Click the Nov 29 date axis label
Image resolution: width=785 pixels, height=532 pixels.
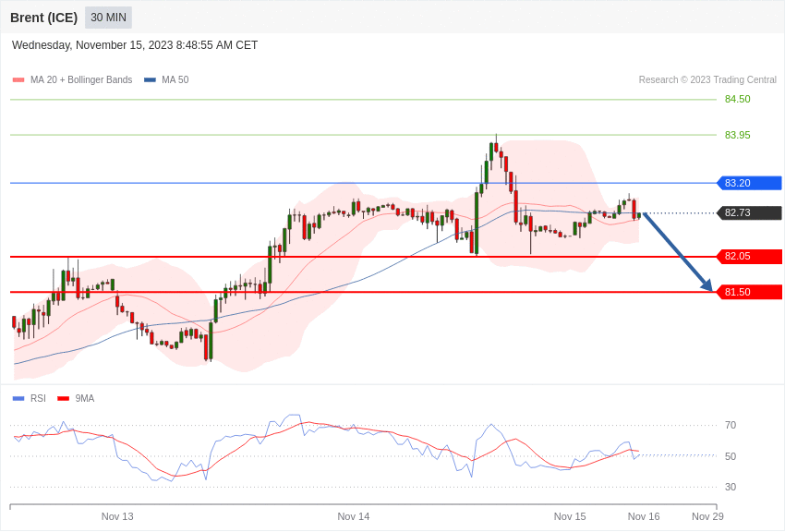[x=707, y=516]
